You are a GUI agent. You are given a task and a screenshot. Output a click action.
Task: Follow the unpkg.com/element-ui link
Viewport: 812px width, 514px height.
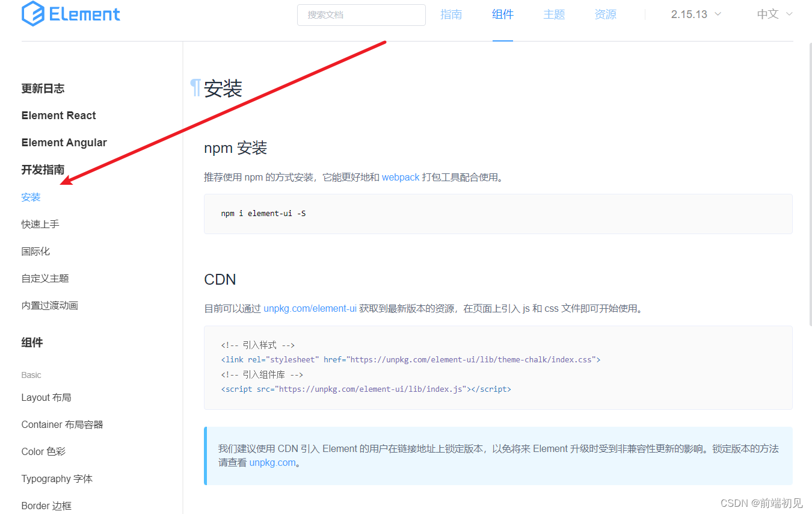pyautogui.click(x=310, y=309)
